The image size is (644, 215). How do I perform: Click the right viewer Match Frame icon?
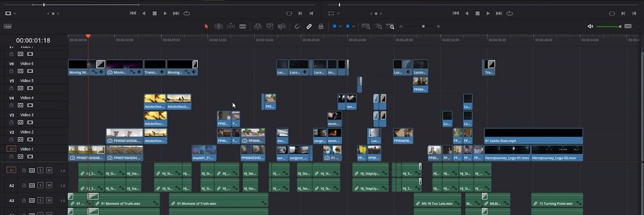(612, 13)
